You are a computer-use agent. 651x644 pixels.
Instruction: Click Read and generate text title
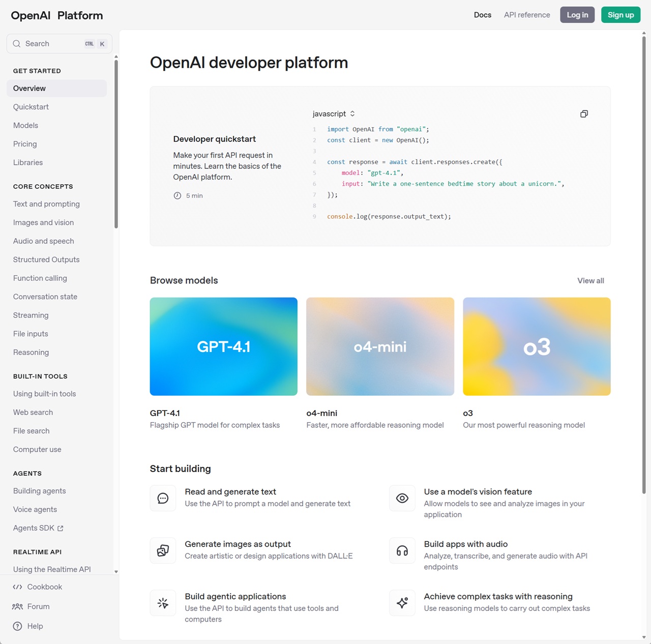230,492
